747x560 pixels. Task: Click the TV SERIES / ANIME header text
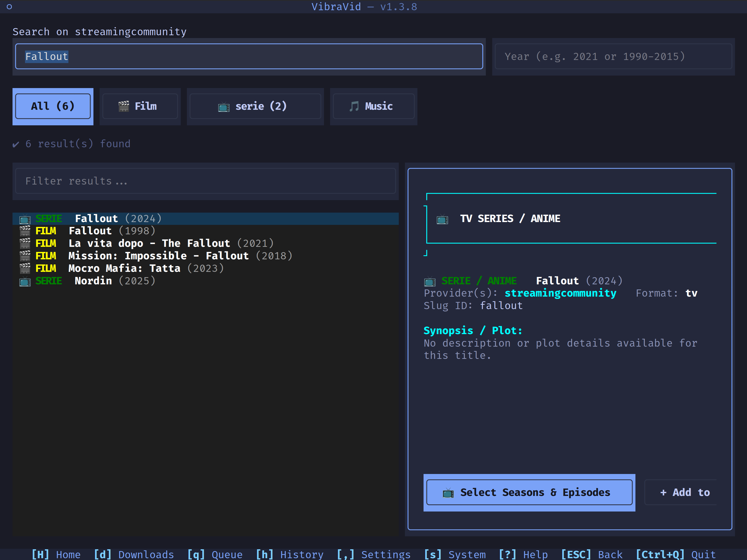tap(510, 219)
